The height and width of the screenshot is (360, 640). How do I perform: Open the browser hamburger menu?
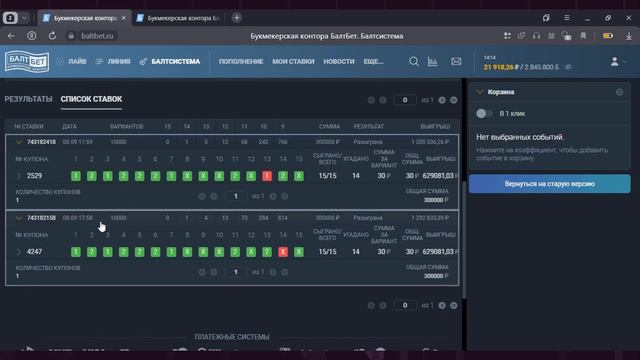[x=567, y=18]
